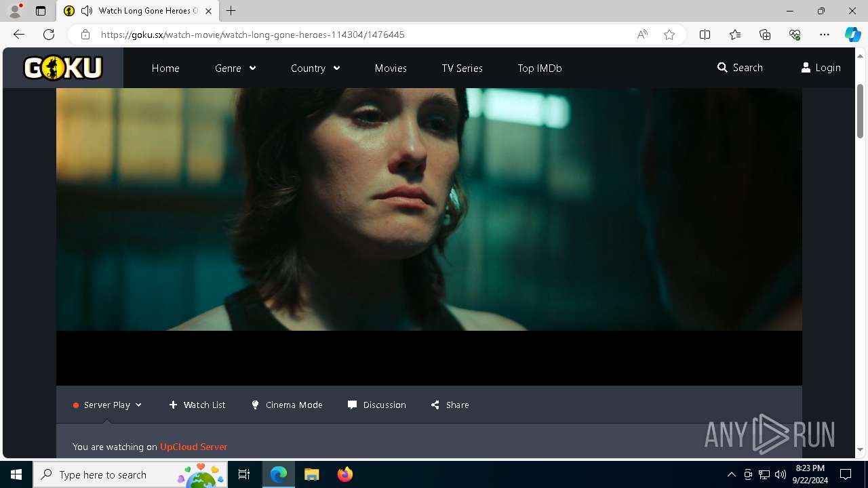Open the notification center

pos(846,474)
